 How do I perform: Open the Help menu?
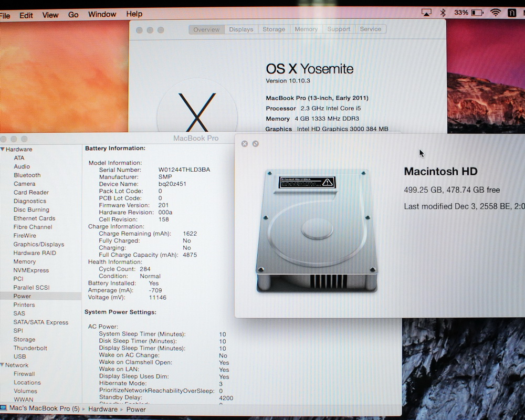(134, 14)
